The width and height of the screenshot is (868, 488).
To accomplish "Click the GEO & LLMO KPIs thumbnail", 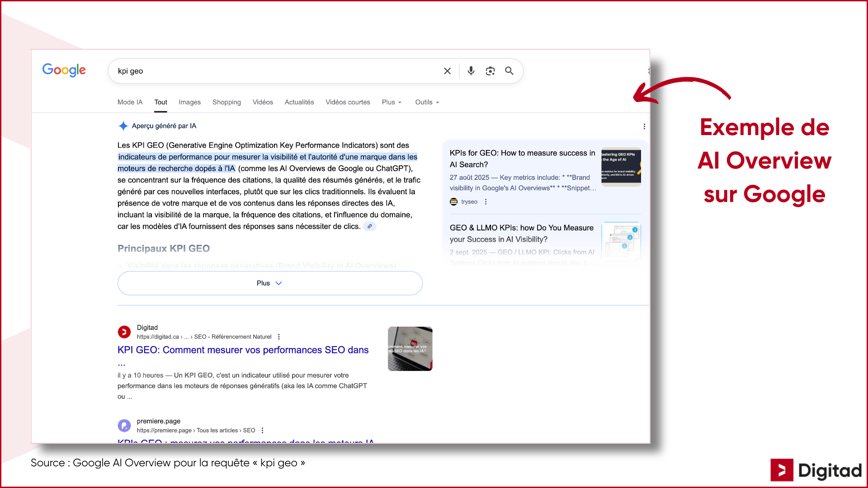I will click(x=621, y=241).
